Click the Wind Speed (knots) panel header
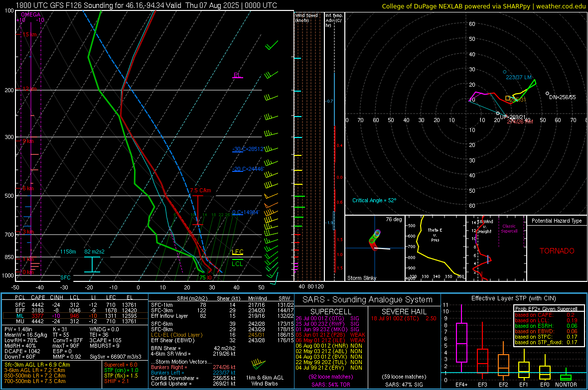 click(307, 18)
